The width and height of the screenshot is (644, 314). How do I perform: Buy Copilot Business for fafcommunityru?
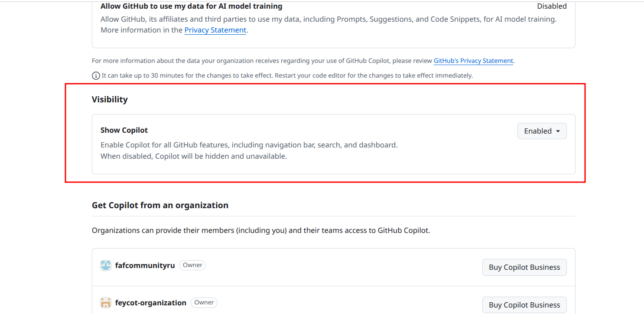pyautogui.click(x=524, y=267)
